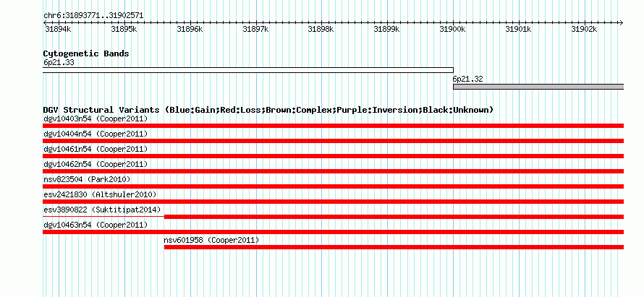This screenshot has width=644, height=297.
Task: Click the red bar under dgv10403n54
Action: pos(333,126)
